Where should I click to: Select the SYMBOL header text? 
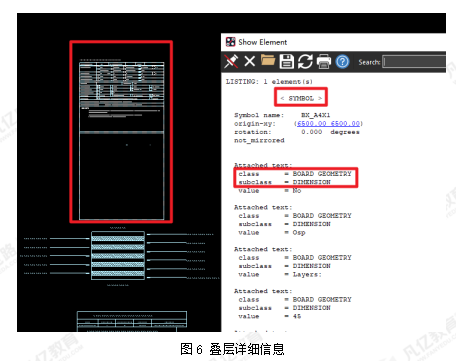click(301, 98)
